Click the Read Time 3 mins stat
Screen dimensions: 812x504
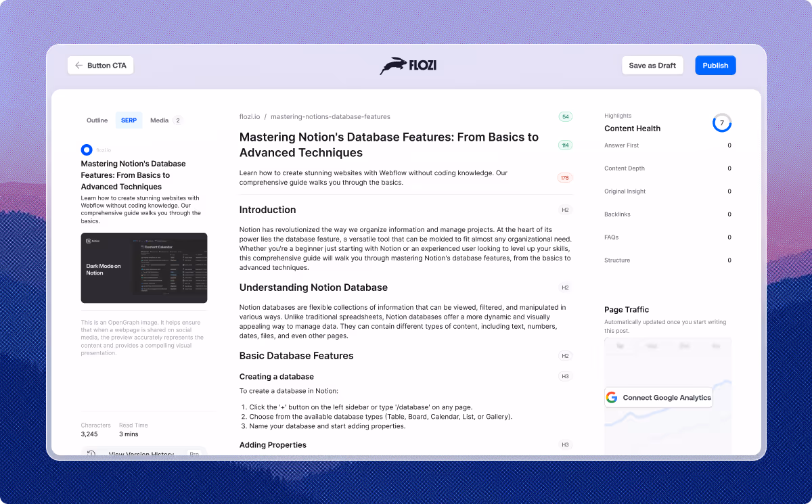click(133, 430)
